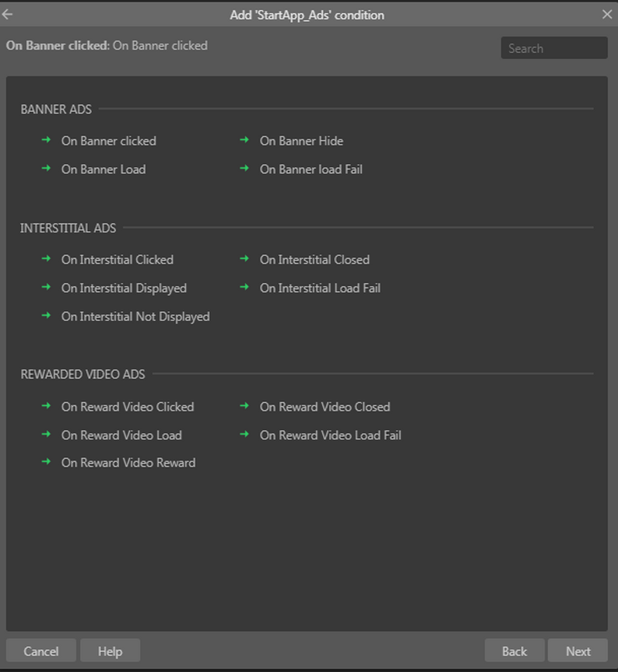618x672 pixels.
Task: Choose 'On Interstitial Closed' condition text
Action: [x=314, y=260]
